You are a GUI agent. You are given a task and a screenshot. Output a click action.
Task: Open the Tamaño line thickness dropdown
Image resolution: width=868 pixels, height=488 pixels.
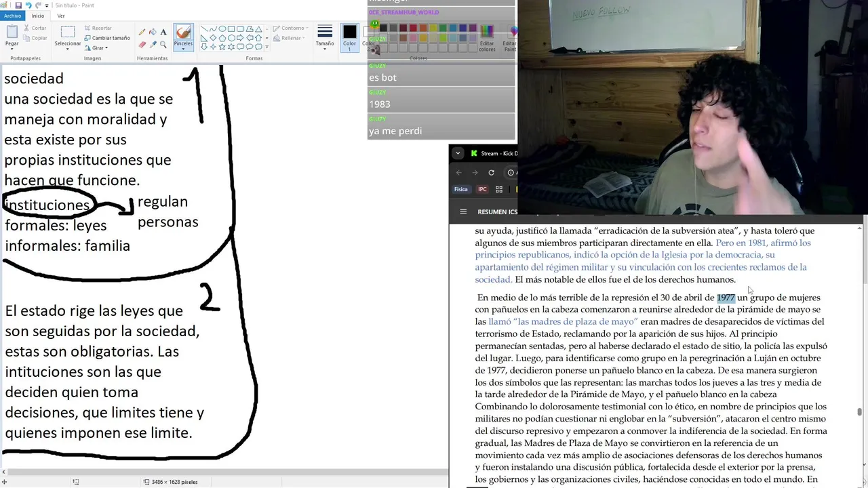point(325,49)
